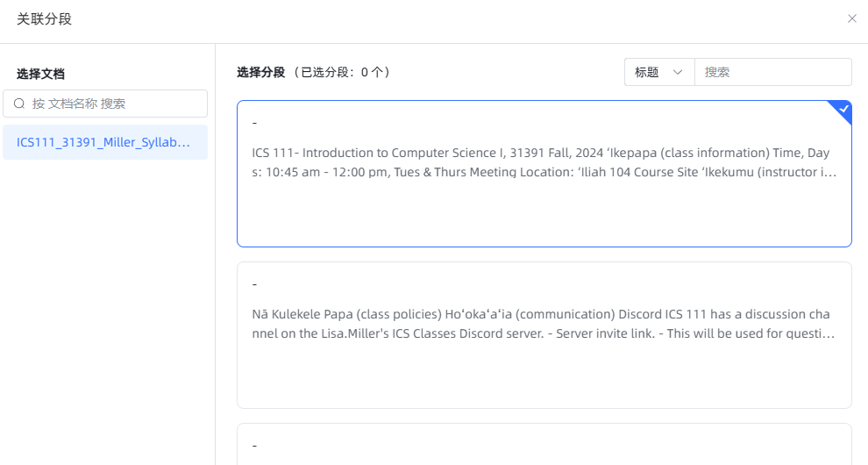
Task: Click the magnifier icon in document search
Action: click(19, 104)
